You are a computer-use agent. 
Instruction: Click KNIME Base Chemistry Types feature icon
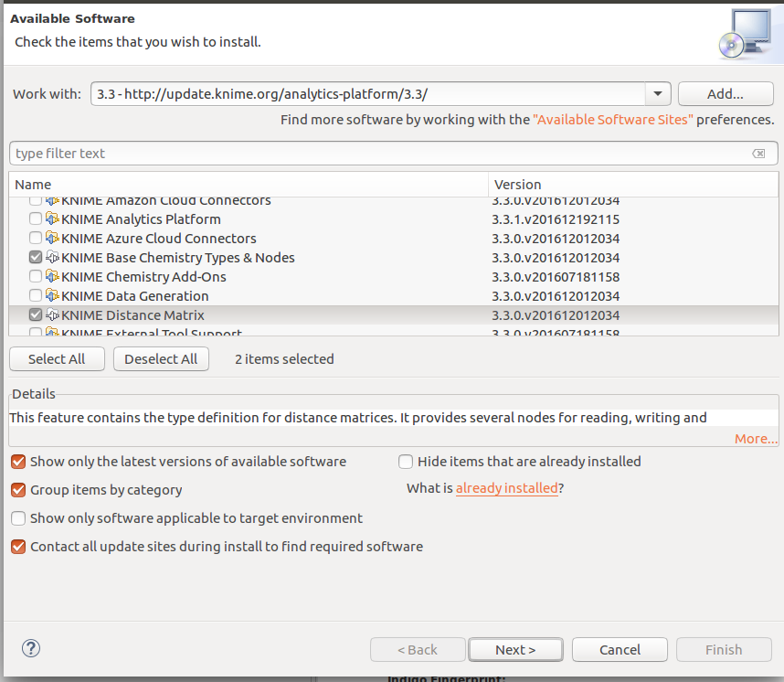(x=52, y=258)
